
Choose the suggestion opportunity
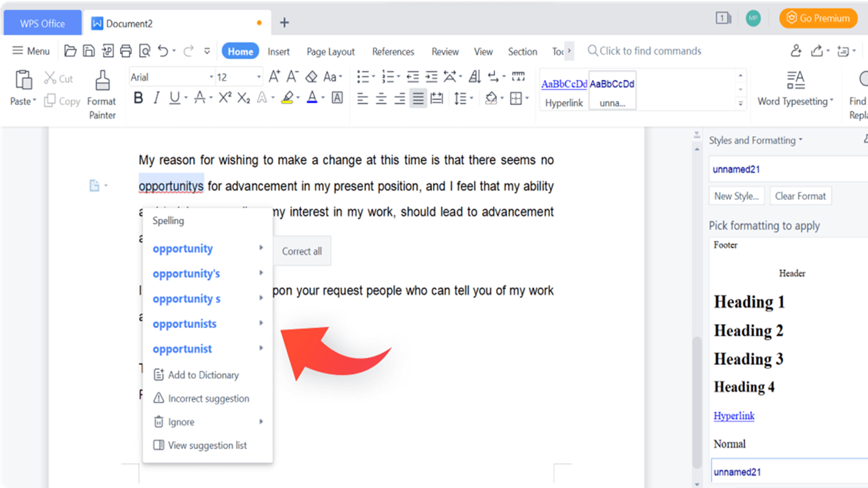[x=182, y=248]
